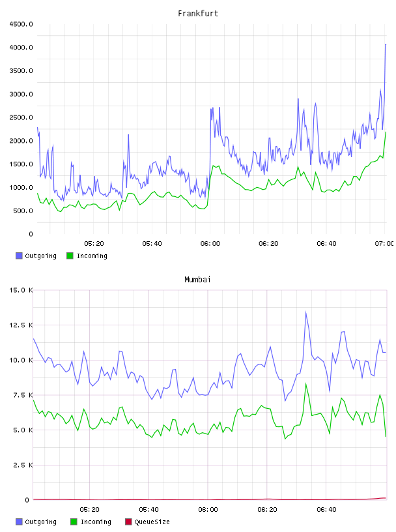Click the 06:20 time label in Frankfurt chart
Image resolution: width=396 pixels, height=532 pixels.
268,244
